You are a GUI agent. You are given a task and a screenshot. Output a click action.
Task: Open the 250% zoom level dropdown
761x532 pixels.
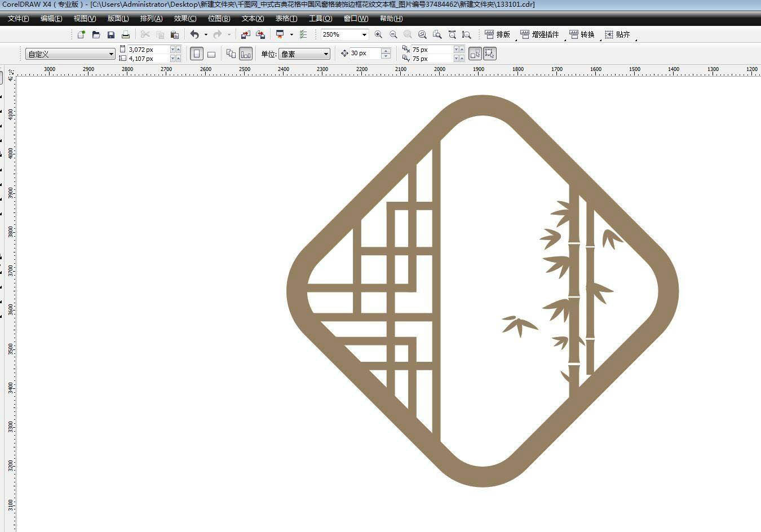pyautogui.click(x=364, y=35)
